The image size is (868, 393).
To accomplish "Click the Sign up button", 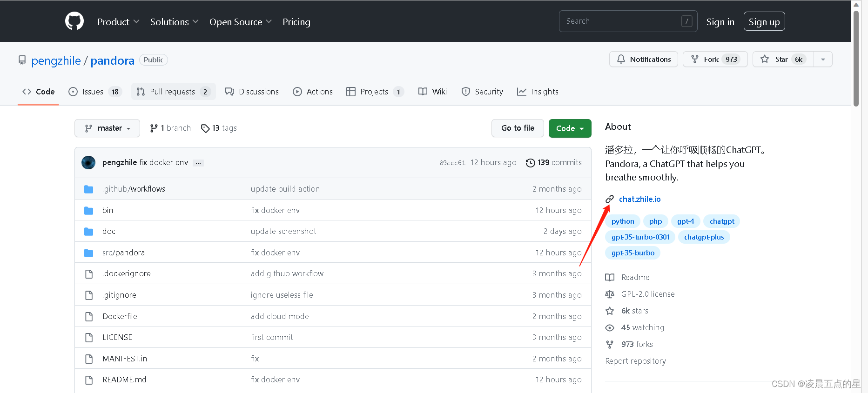I will click(x=764, y=22).
